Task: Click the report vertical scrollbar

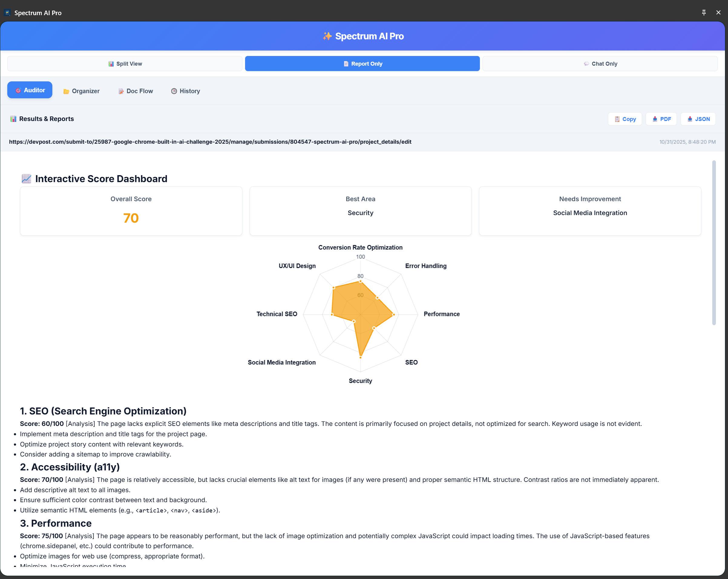Action: 714,243
